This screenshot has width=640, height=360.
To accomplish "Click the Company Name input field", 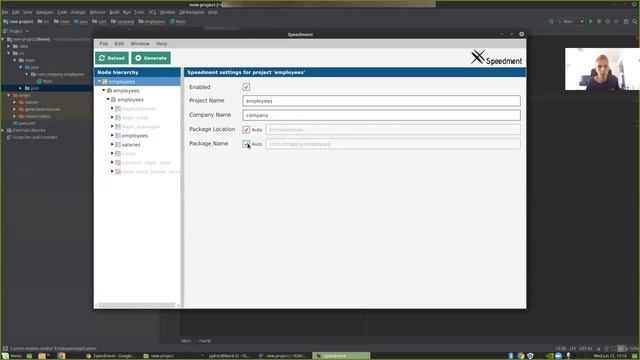I will [x=381, y=115].
